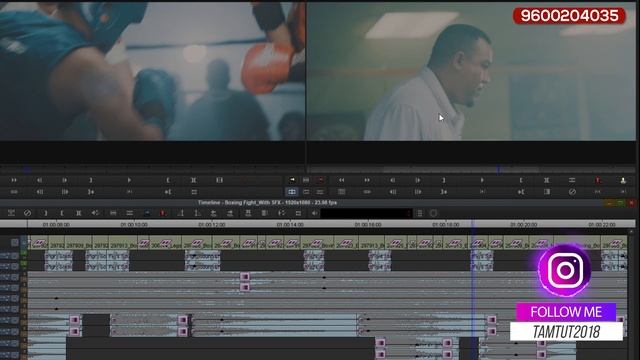This screenshot has height=360, width=640.
Task: Mark In in the source monitor
Action: pos(168,180)
